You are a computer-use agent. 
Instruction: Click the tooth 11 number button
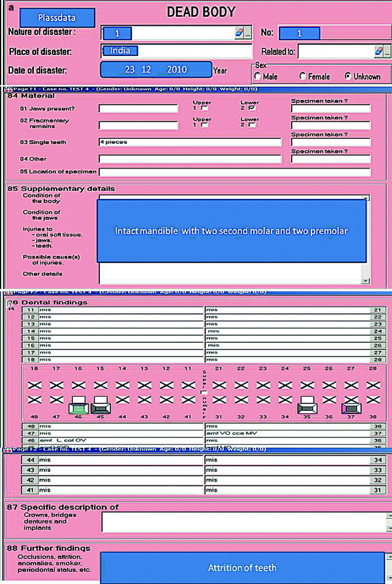(x=29, y=310)
